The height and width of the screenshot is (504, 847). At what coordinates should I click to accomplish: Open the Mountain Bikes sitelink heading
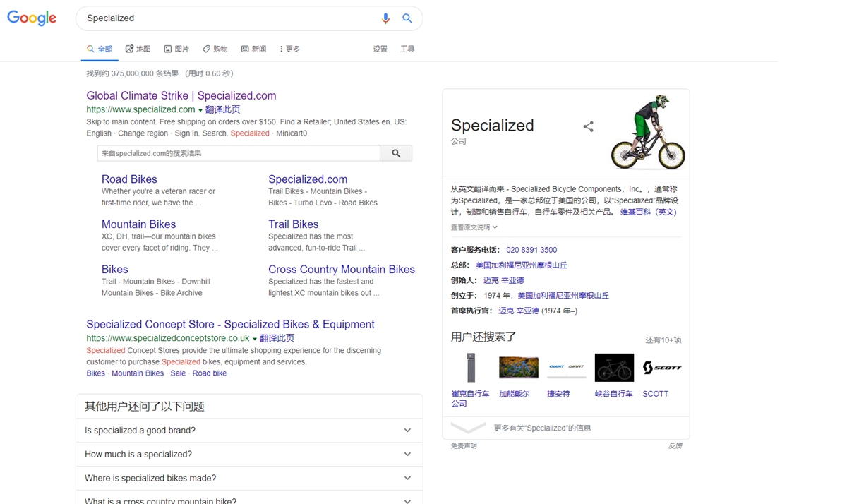click(x=138, y=224)
